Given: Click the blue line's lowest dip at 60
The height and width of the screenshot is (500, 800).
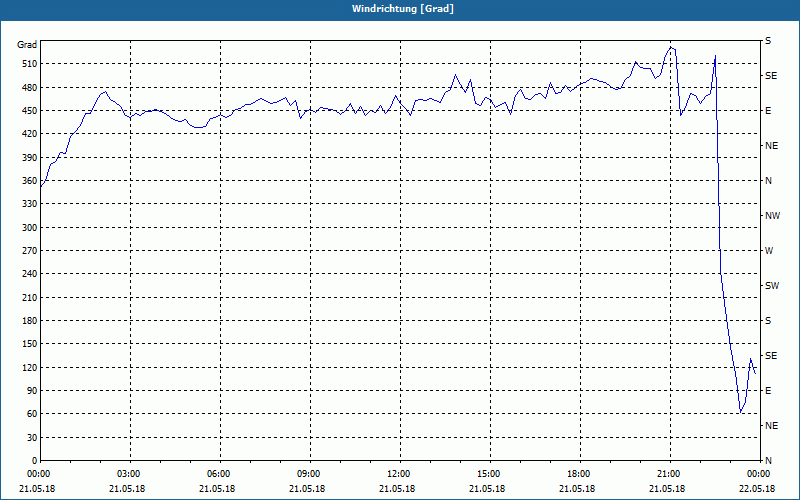Looking at the screenshot, I should coord(740,412).
